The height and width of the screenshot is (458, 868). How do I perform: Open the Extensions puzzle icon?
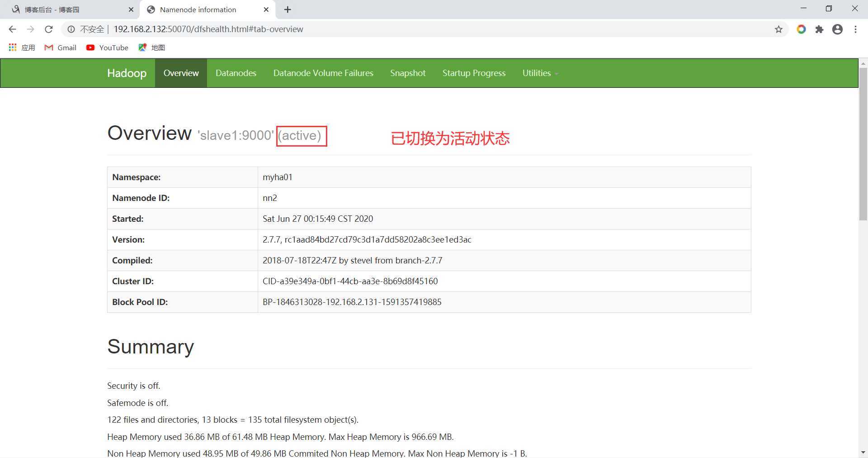tap(819, 29)
